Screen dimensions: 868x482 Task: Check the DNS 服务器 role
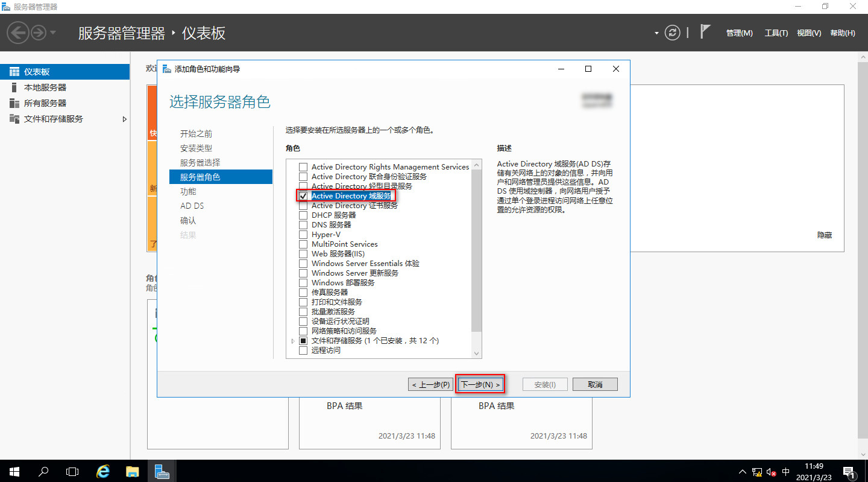point(303,225)
